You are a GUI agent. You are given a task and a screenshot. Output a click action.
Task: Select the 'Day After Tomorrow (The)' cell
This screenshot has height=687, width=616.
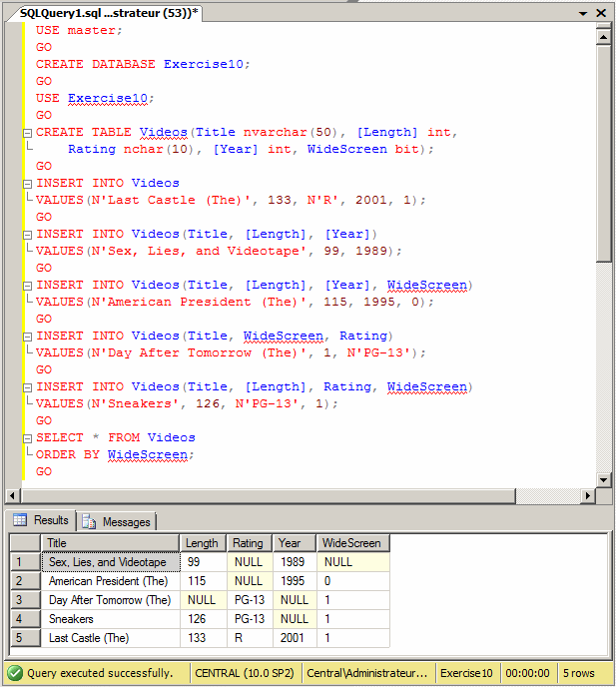111,600
